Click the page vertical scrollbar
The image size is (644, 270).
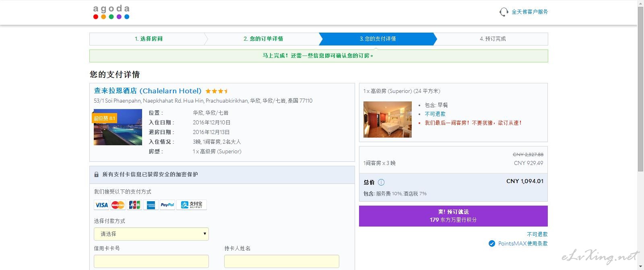[x=640, y=89]
